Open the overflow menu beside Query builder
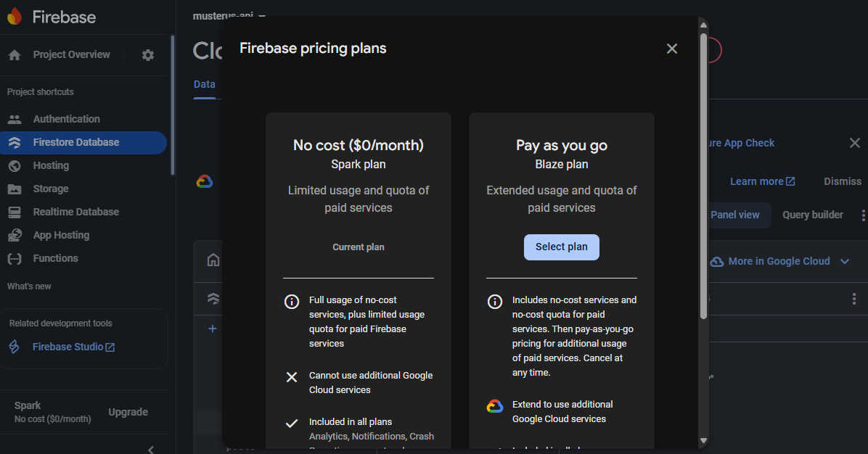 [863, 215]
